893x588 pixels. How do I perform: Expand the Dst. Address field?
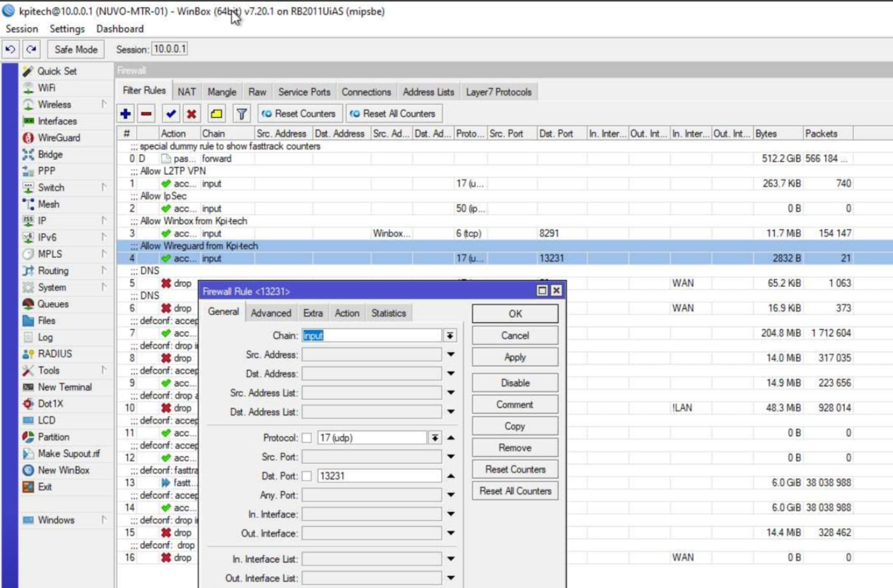pos(451,374)
